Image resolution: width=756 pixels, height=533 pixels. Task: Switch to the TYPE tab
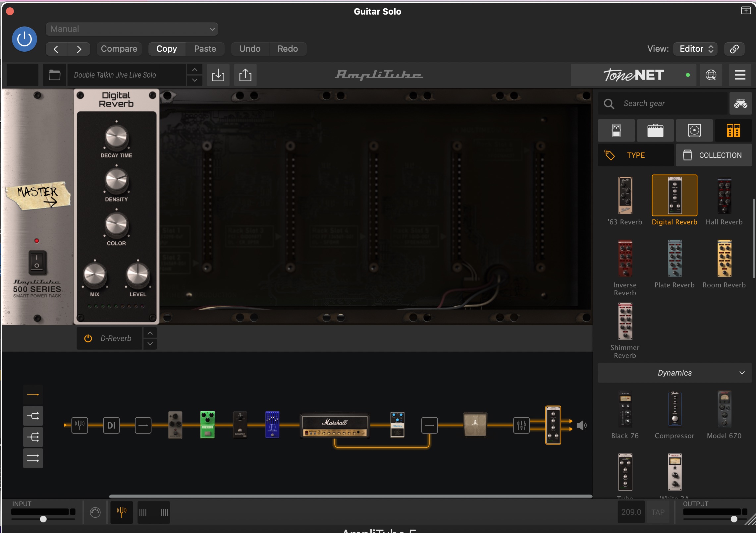pos(636,155)
